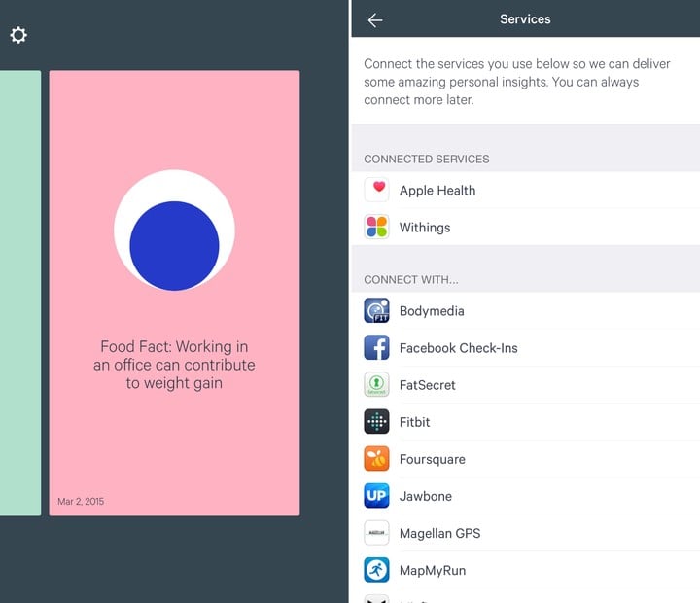Viewport: 700px width, 603px height.
Task: Tap the Withings colorful clover icon
Action: 376,227
